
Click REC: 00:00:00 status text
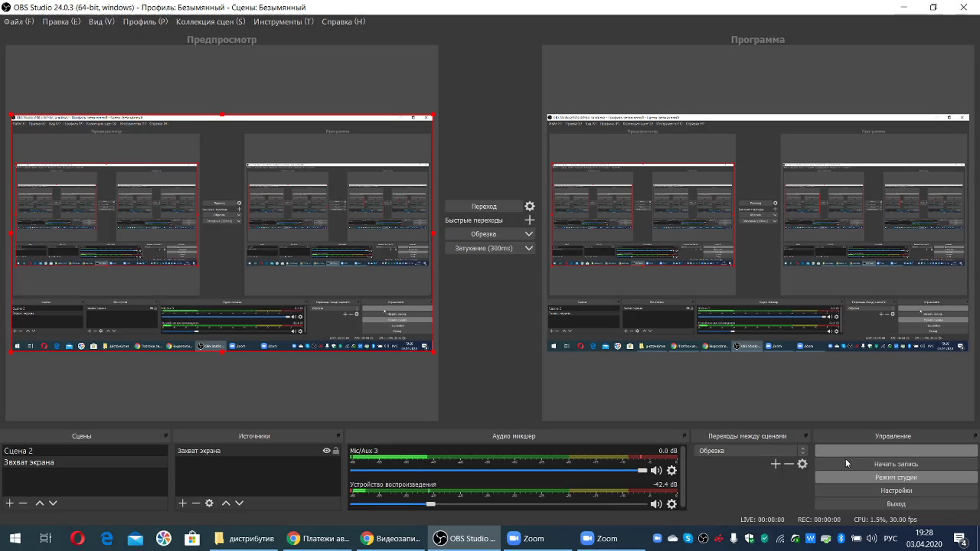819,519
